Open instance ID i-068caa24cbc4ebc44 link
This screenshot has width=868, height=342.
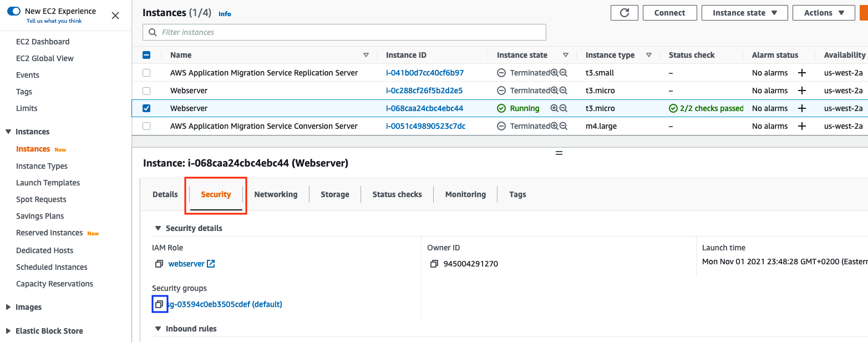425,108
